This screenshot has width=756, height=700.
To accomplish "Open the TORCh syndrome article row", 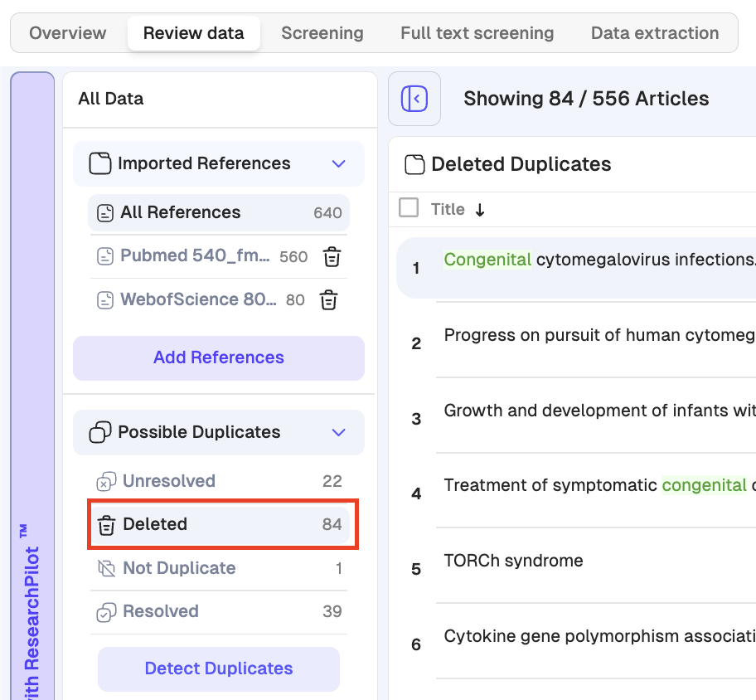I will point(513,561).
